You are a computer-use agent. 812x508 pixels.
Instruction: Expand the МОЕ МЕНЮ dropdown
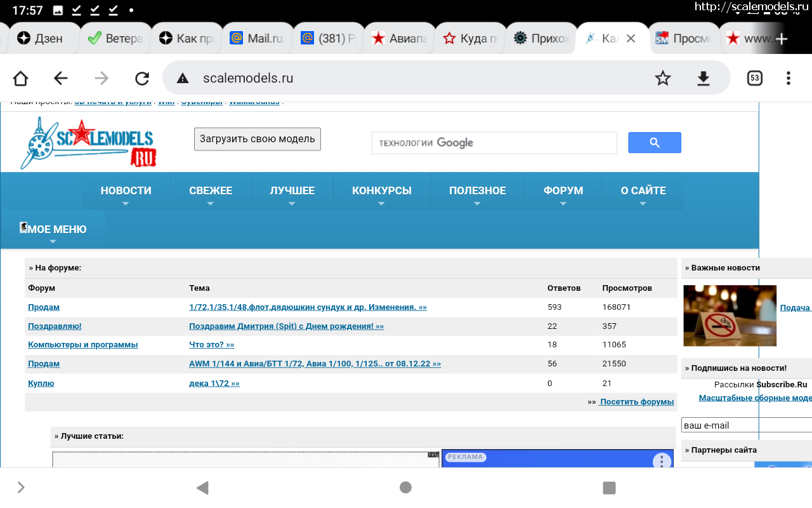53,230
